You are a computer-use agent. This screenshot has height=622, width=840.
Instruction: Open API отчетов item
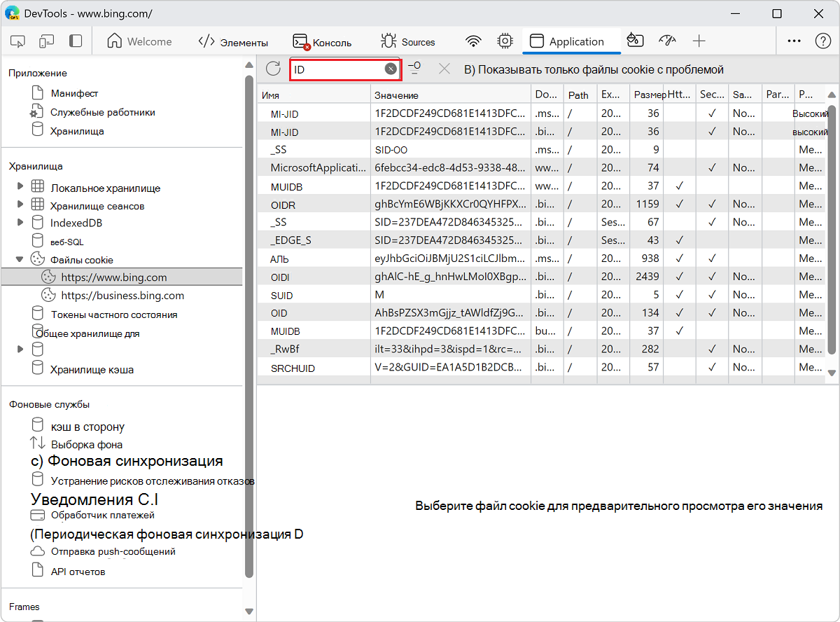(78, 572)
